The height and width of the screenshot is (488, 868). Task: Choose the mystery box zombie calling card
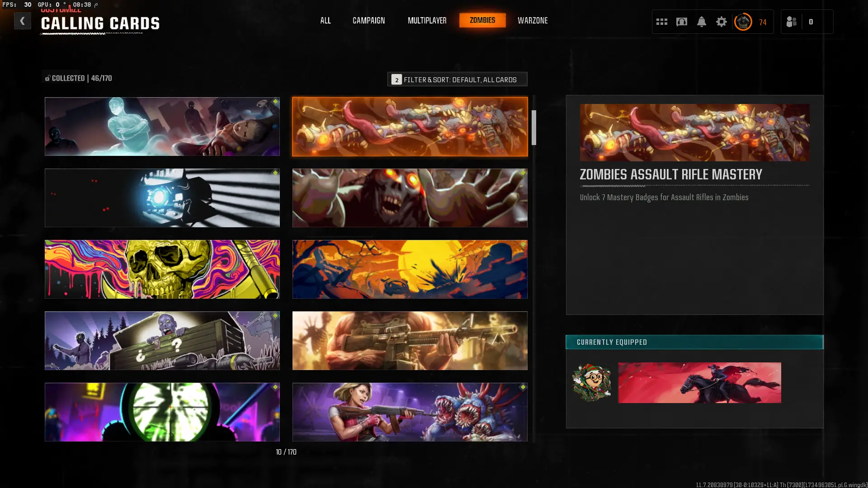pyautogui.click(x=162, y=341)
